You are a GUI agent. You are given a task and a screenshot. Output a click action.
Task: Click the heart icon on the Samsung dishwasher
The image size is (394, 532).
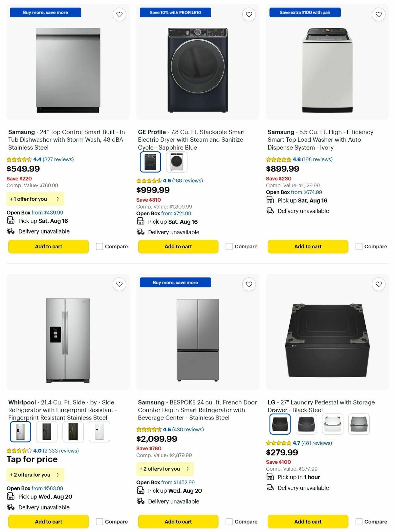119,14
